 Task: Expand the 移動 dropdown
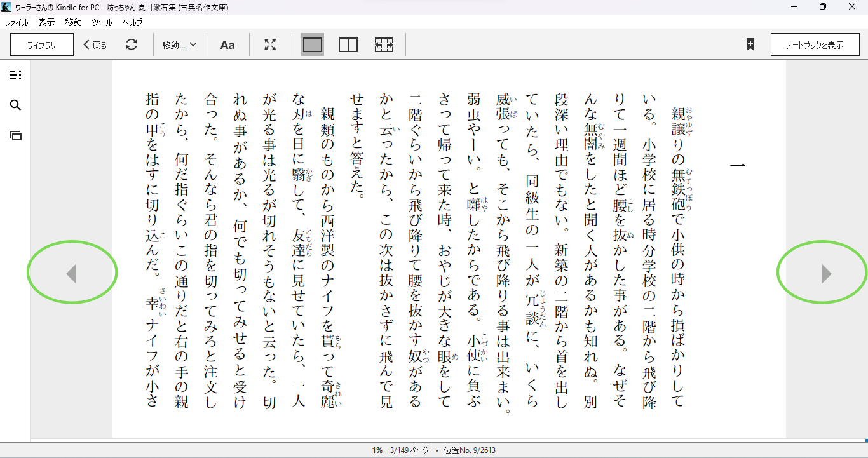point(179,44)
